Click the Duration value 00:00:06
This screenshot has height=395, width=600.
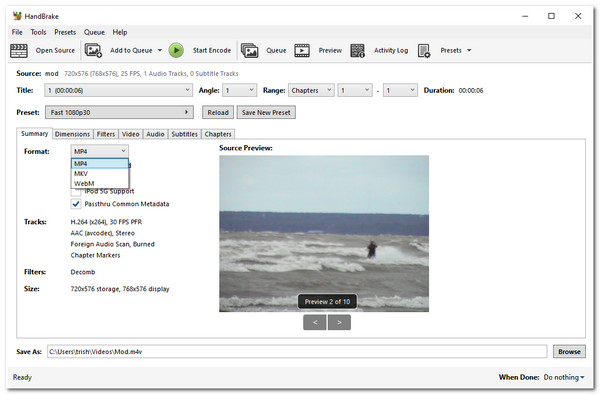[x=471, y=90]
